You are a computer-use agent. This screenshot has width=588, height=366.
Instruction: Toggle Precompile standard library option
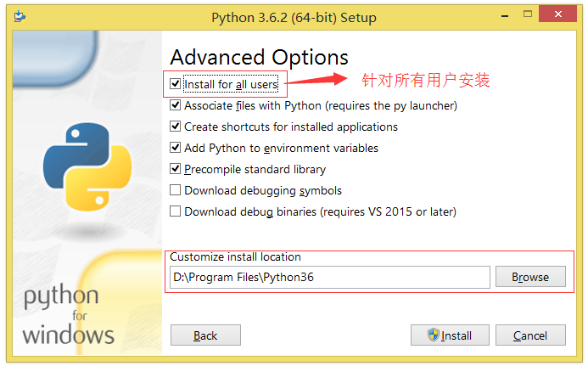[x=176, y=169]
